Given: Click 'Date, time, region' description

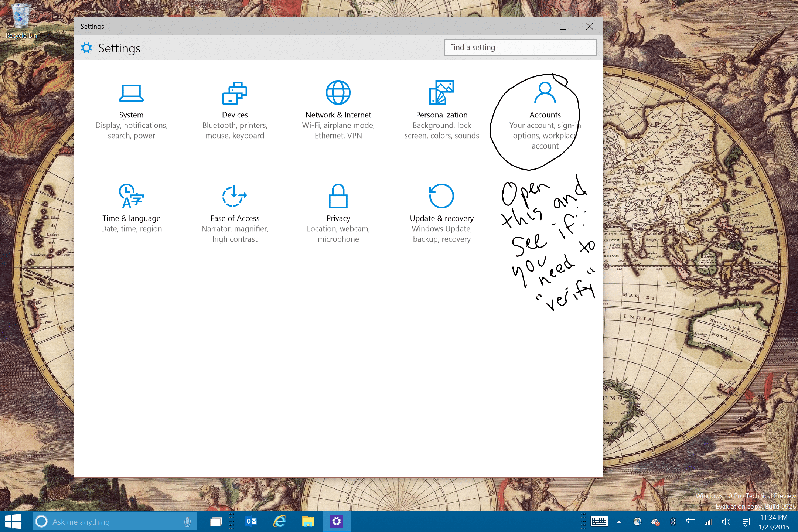Looking at the screenshot, I should (x=131, y=229).
